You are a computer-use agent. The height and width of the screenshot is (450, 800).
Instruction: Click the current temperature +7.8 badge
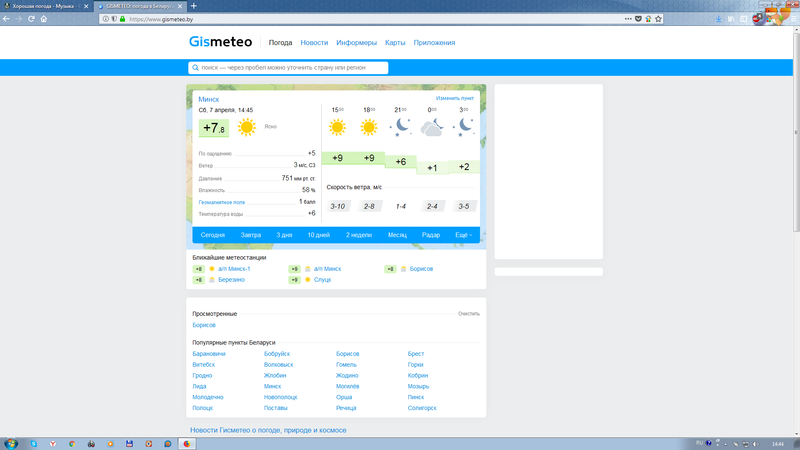point(214,128)
